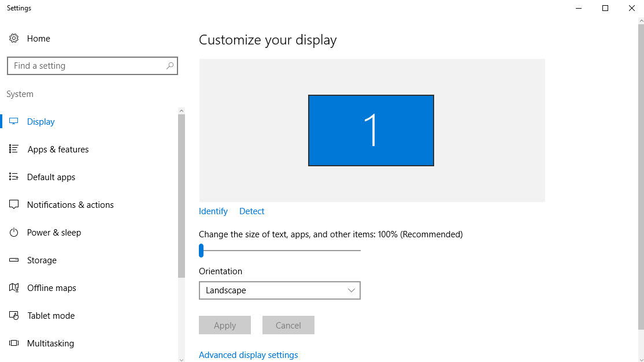Open Offline maps using its icon
The image size is (644, 362).
(14, 288)
